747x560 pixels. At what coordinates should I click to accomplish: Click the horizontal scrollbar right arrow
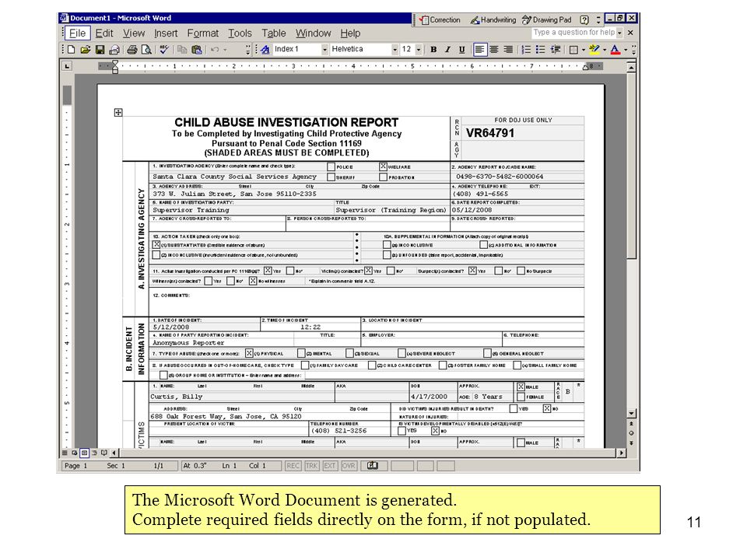point(621,453)
